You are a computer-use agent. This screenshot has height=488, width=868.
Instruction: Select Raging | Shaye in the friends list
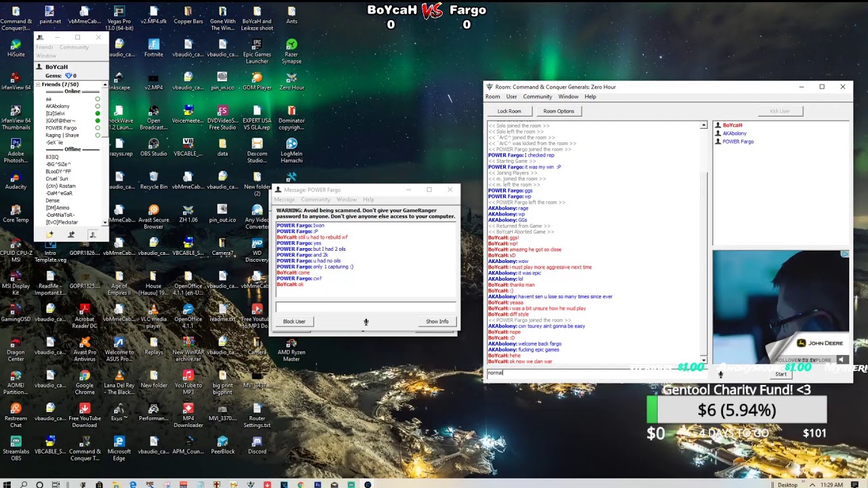[62, 135]
